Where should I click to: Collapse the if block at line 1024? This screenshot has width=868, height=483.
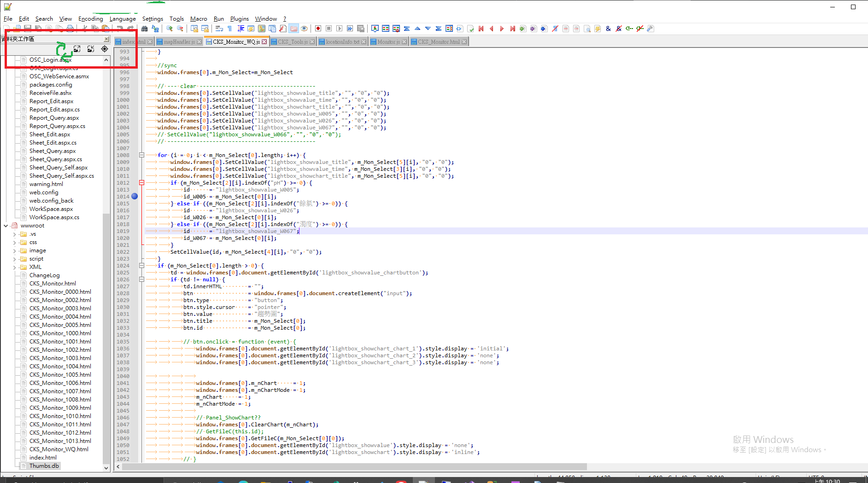141,266
